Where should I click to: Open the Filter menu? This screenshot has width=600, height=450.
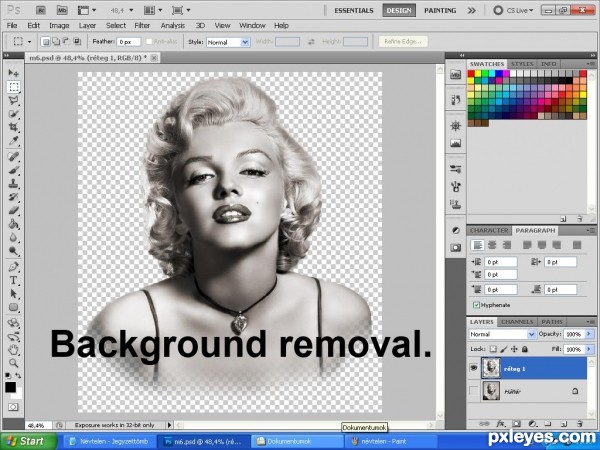(x=142, y=26)
